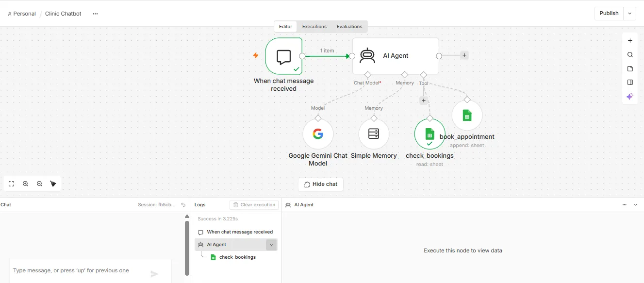644x283 pixels.
Task: Open the Publish dropdown arrow
Action: [630, 14]
